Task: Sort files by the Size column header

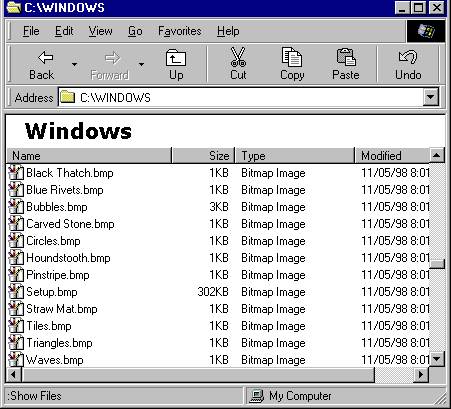Action: 203,156
